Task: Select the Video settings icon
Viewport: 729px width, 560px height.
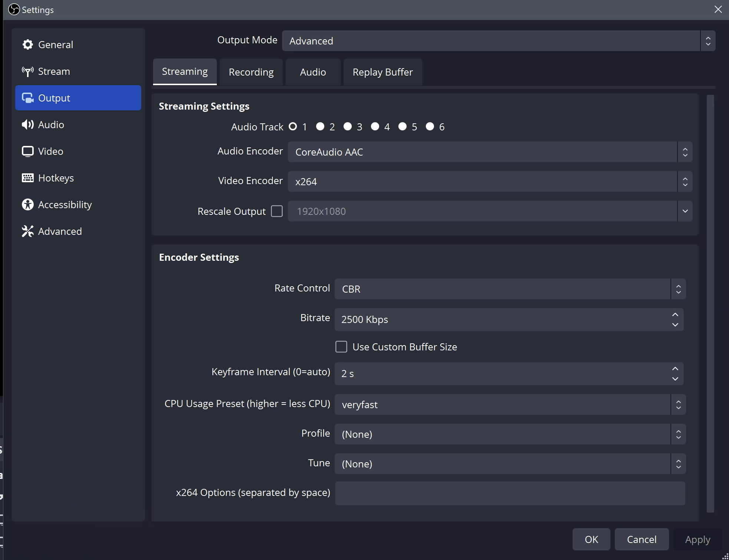Action: 27,151
